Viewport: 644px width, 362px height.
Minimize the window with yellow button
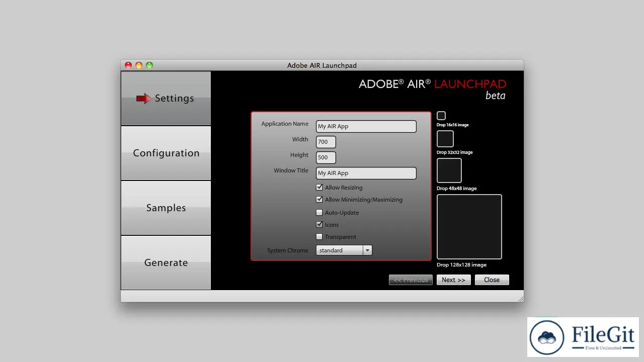139,65
